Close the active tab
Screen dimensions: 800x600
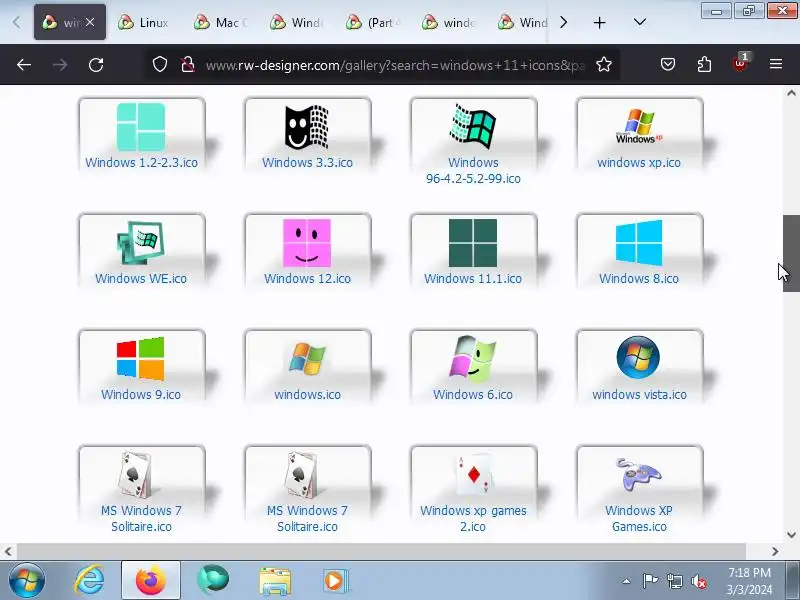(90, 22)
